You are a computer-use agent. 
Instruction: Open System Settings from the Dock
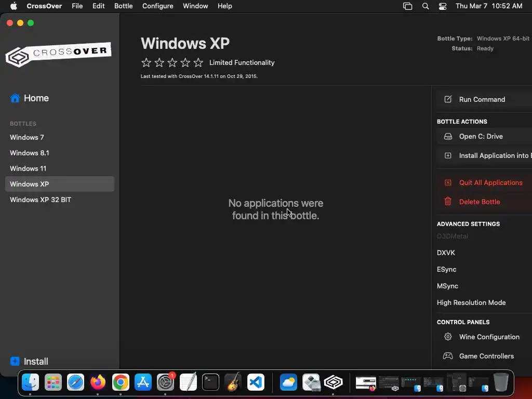pos(166,382)
